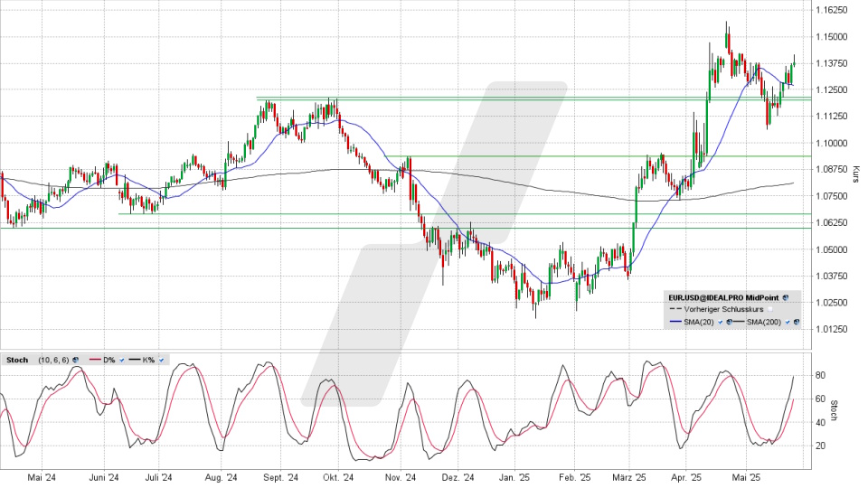Click the 80 level on the Stoch axis
Image resolution: width=868 pixels, height=488 pixels.
click(x=820, y=375)
